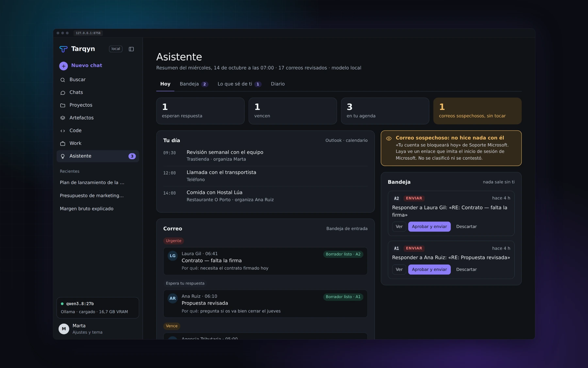Click the Code brackets icon
The image size is (588, 368).
tap(63, 131)
